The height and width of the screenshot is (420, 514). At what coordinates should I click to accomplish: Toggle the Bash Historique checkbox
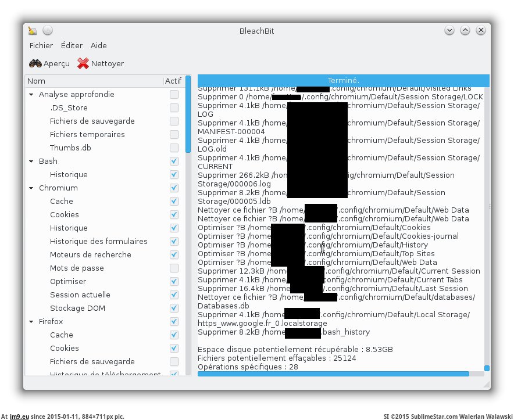(x=174, y=174)
